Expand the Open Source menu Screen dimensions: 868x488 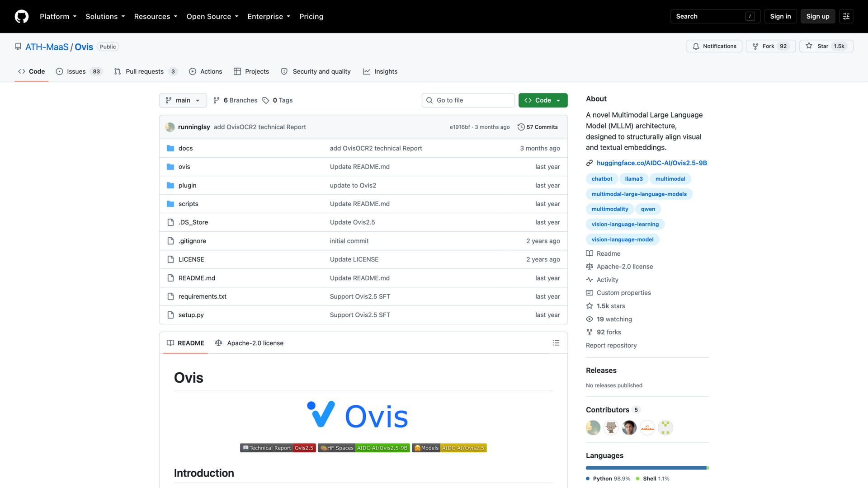pyautogui.click(x=212, y=16)
